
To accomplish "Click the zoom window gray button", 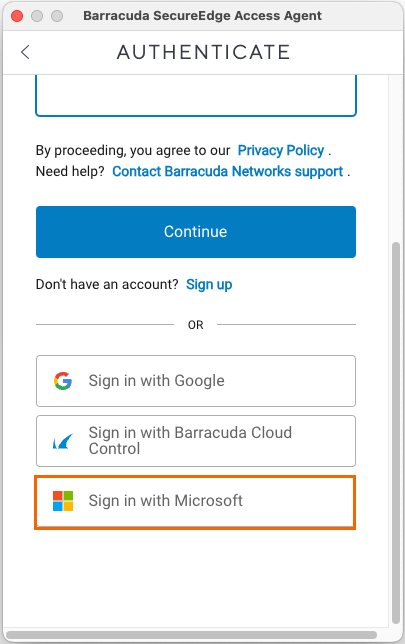I will [x=57, y=16].
